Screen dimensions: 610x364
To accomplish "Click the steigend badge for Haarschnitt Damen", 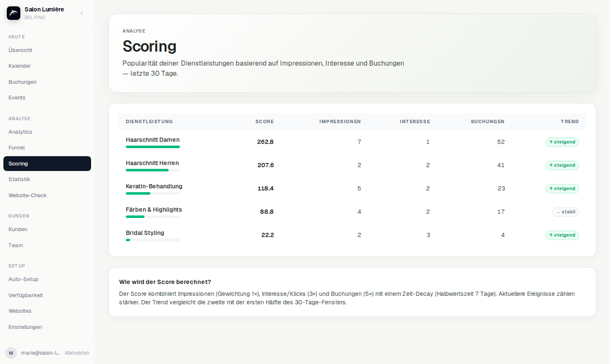I will [562, 142].
